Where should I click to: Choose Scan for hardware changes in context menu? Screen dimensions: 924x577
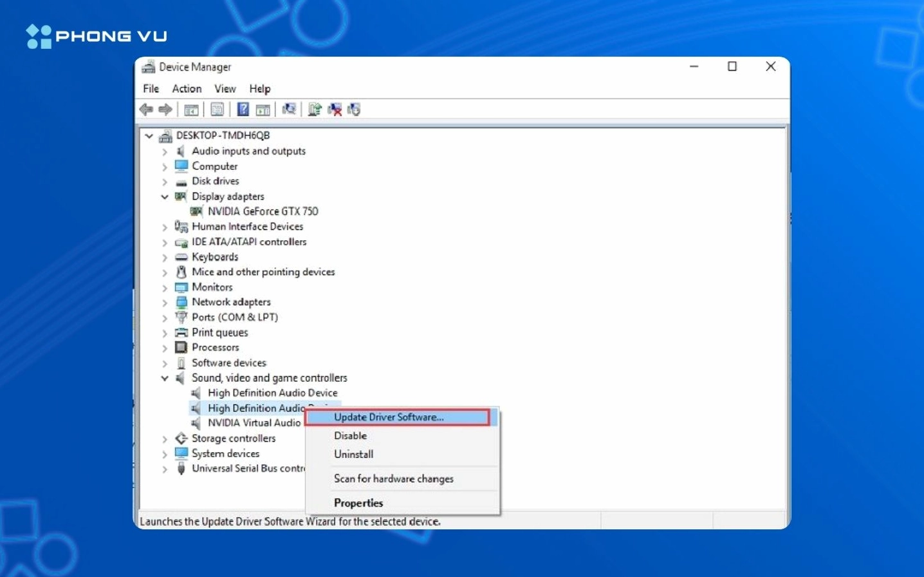[x=402, y=478]
